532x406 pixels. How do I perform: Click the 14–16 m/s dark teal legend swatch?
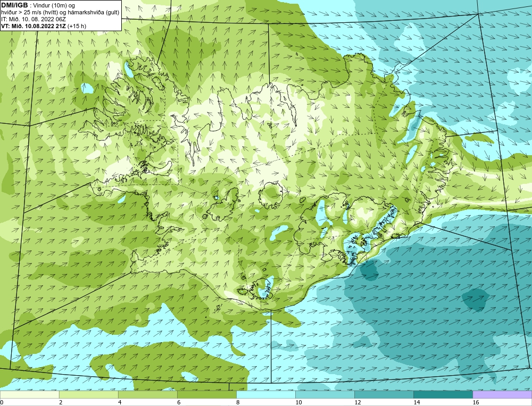443,394
